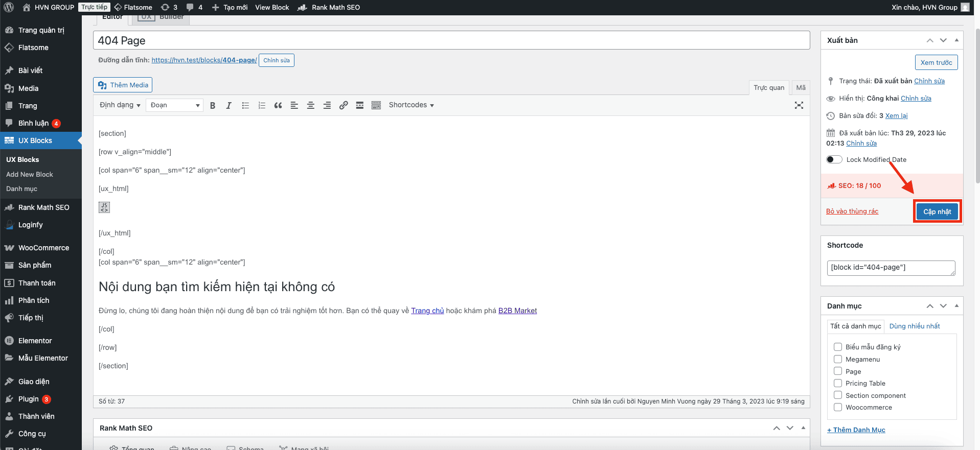Check the Pricing Table category

[838, 383]
